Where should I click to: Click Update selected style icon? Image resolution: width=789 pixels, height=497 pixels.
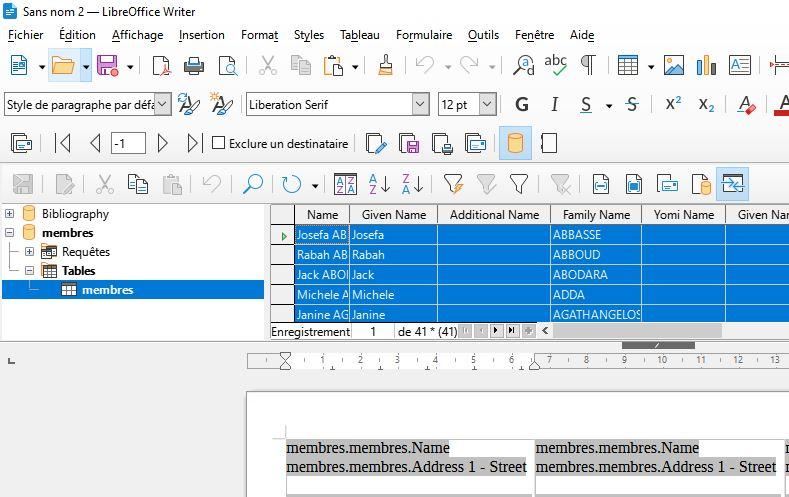[189, 105]
